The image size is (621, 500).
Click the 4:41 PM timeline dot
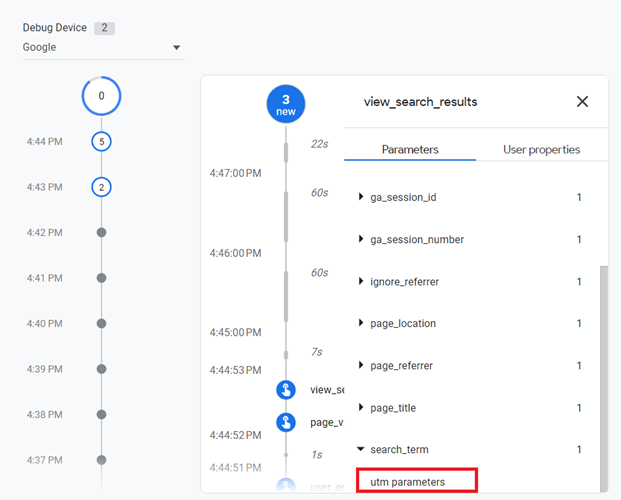[x=101, y=278]
